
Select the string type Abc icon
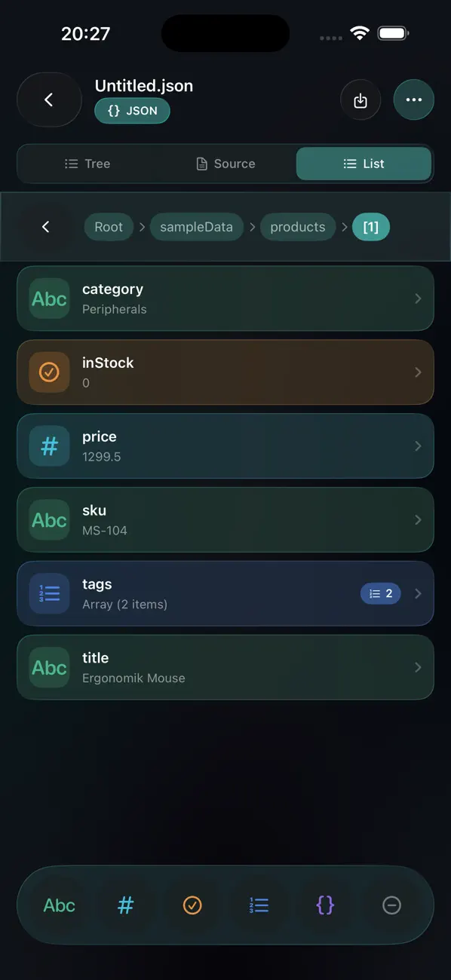(x=59, y=905)
